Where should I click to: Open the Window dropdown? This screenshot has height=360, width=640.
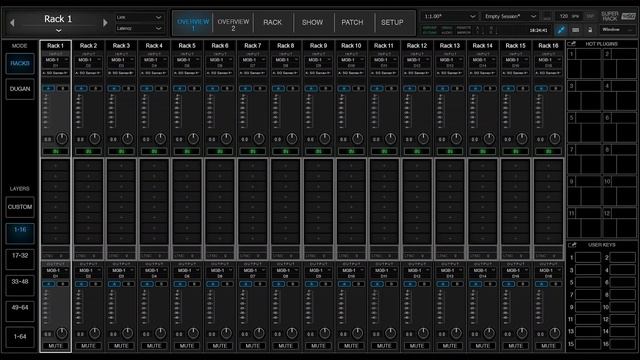(x=616, y=29)
